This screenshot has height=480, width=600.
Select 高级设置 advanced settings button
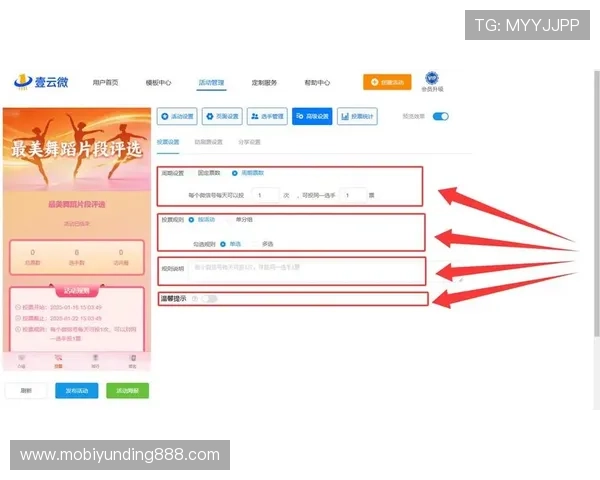coord(312,117)
